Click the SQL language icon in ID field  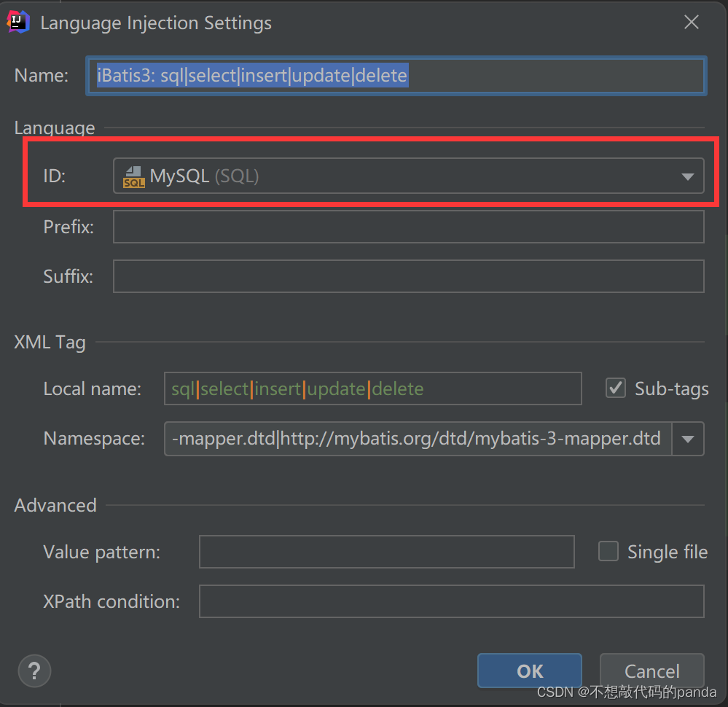133,176
